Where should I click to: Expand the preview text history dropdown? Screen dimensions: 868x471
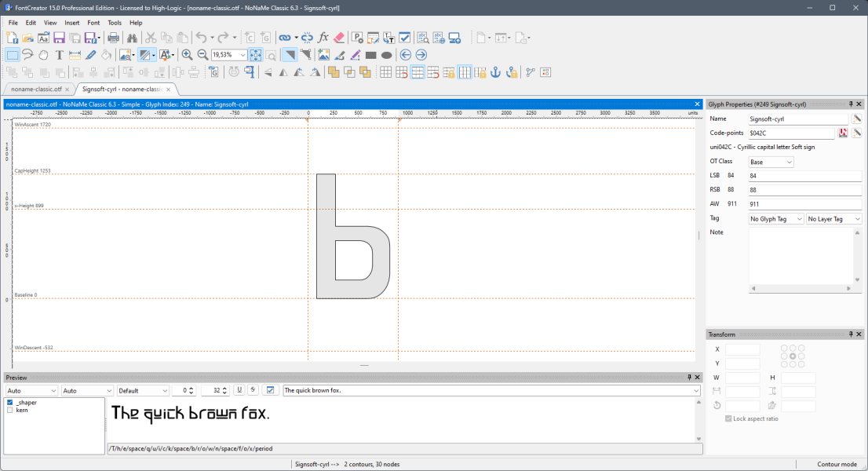click(696, 391)
